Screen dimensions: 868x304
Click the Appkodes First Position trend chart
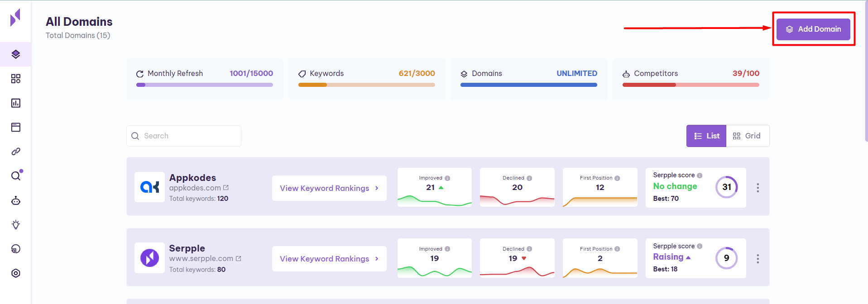point(600,201)
